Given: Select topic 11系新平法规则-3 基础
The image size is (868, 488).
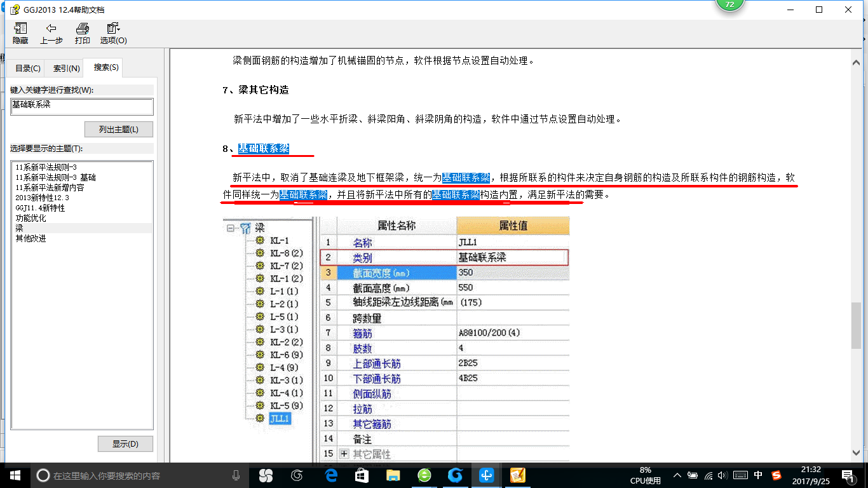Looking at the screenshot, I should [x=55, y=177].
